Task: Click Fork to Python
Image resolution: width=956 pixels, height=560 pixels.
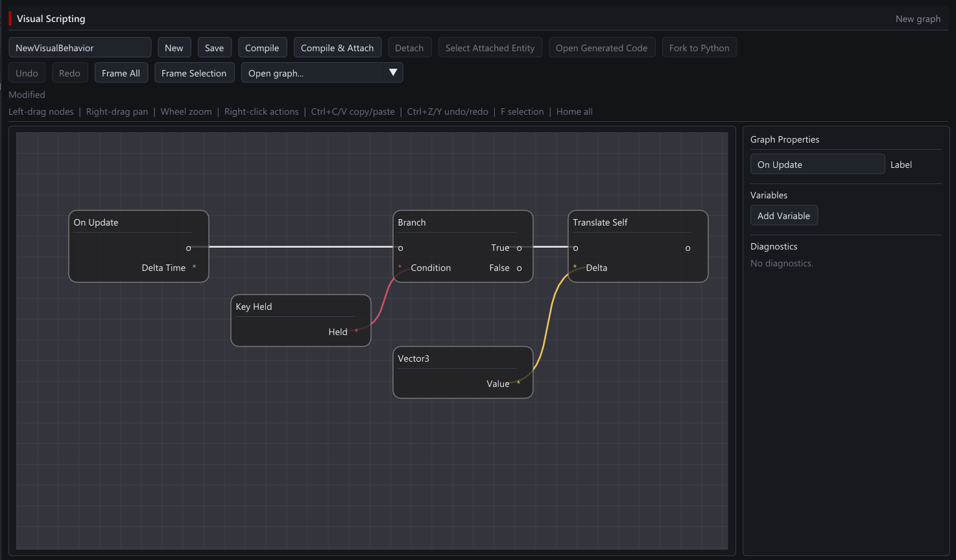Action: [699, 47]
